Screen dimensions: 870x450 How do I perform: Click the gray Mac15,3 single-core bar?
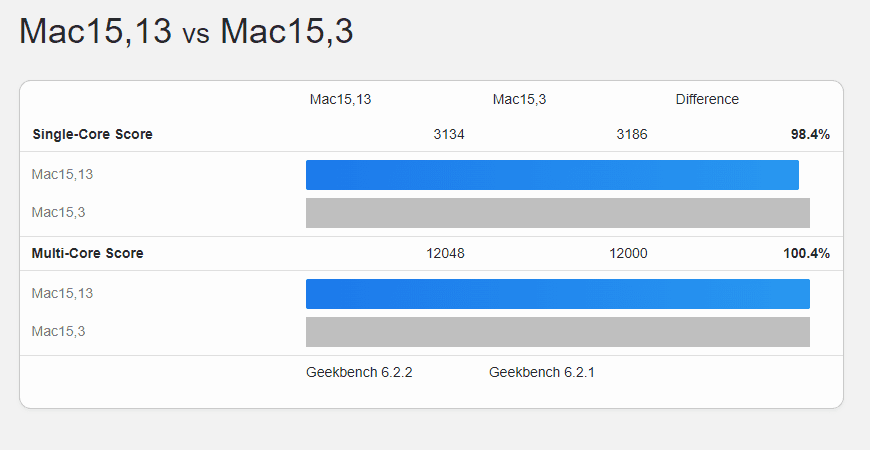[557, 213]
